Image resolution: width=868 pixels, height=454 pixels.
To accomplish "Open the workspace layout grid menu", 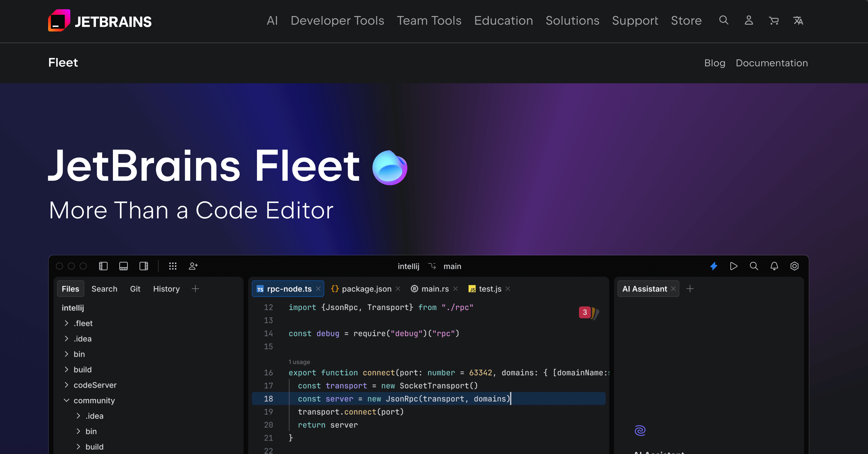I will click(x=173, y=266).
